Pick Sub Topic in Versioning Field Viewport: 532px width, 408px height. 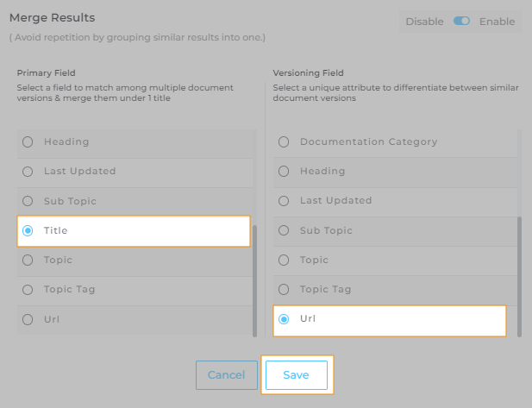pyautogui.click(x=285, y=230)
